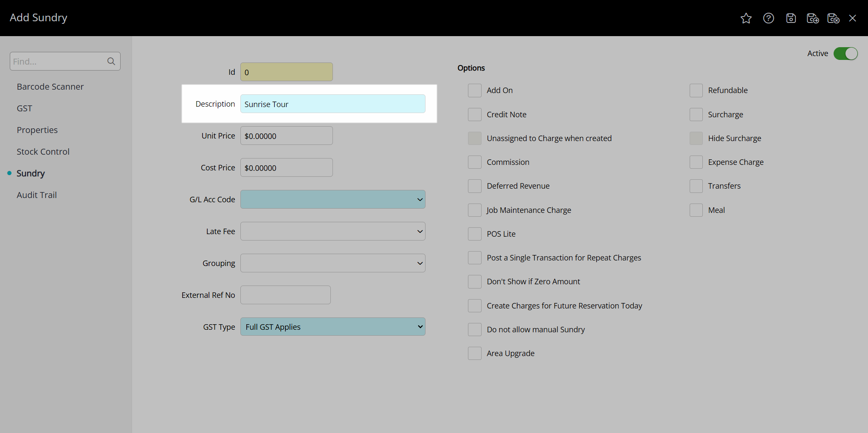
Task: Click the search magnifier icon
Action: [111, 61]
